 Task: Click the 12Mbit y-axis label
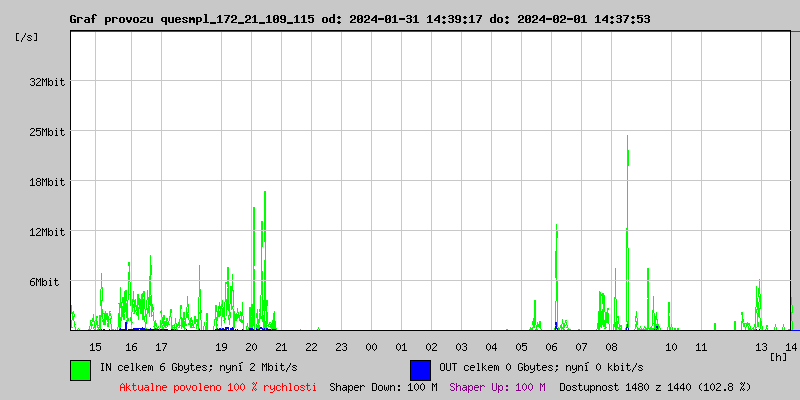coord(46,232)
